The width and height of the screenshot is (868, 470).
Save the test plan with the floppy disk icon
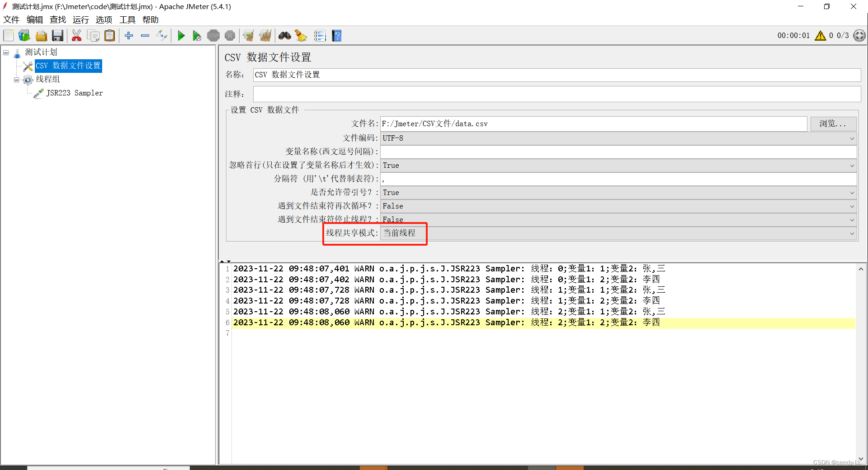pyautogui.click(x=57, y=35)
